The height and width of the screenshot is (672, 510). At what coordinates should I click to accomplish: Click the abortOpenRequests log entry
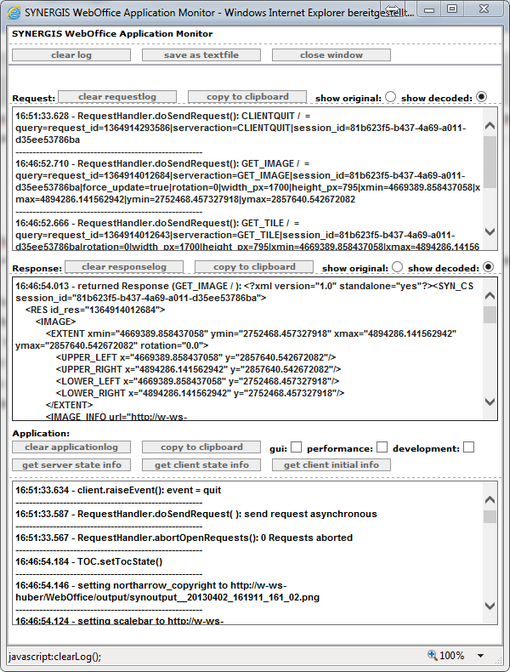click(x=184, y=538)
